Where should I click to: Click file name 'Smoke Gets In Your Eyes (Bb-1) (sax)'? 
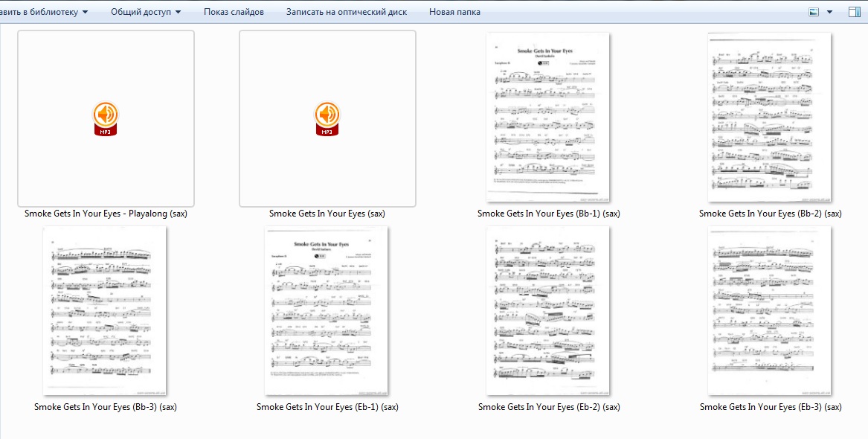tap(549, 213)
